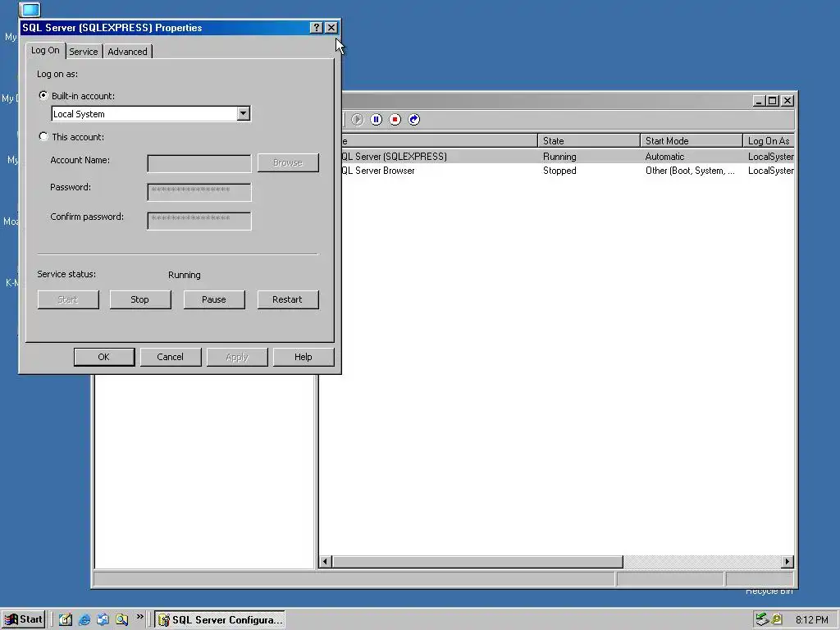840x630 pixels.
Task: Click the Log On As column header
Action: click(769, 141)
